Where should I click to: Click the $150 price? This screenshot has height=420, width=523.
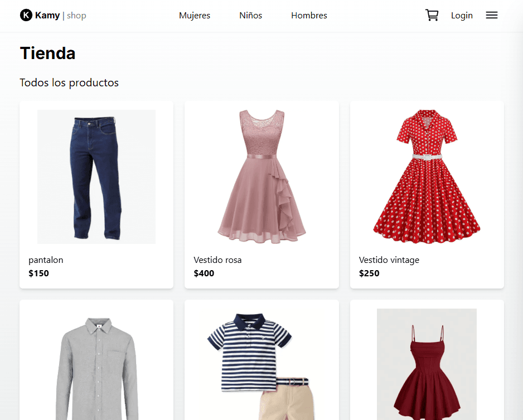pos(38,274)
